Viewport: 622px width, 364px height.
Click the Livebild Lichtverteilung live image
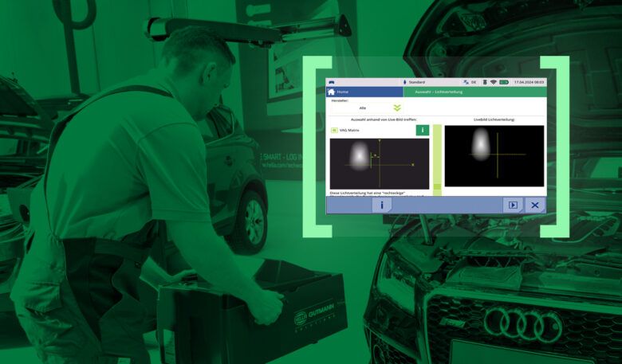click(494, 155)
